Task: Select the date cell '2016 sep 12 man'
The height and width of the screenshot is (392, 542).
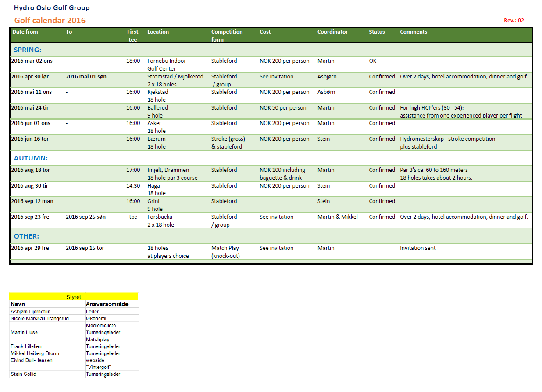Action: click(x=32, y=201)
